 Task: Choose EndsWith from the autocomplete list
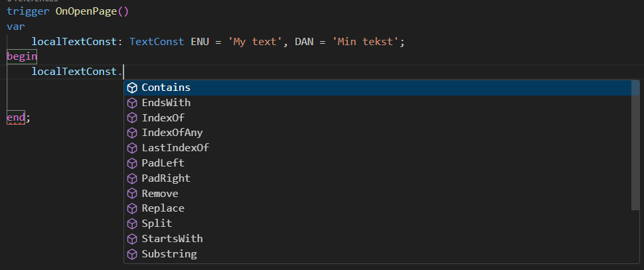pos(166,103)
